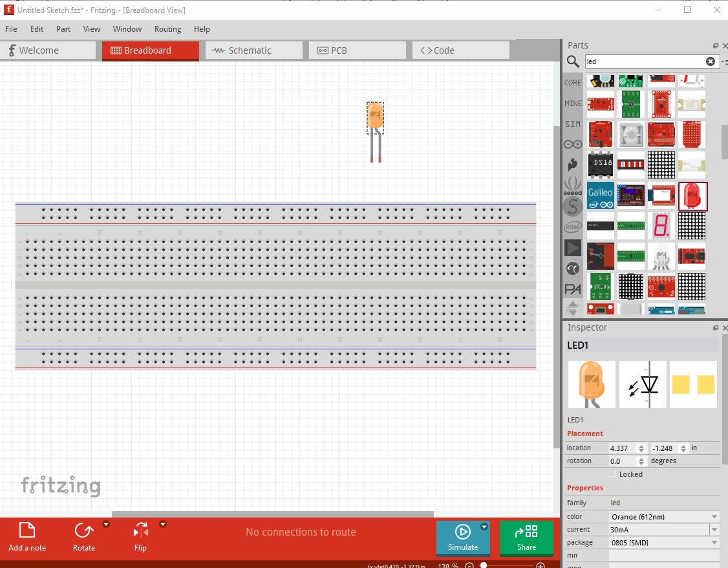Click the magnifier search icon in Parts
Viewport: 728px width, 568px height.
(573, 61)
